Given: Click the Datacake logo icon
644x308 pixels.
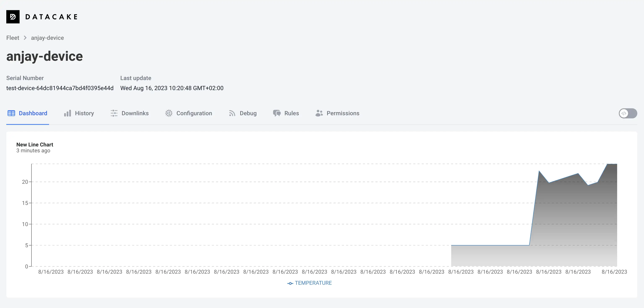Looking at the screenshot, I should (x=13, y=16).
